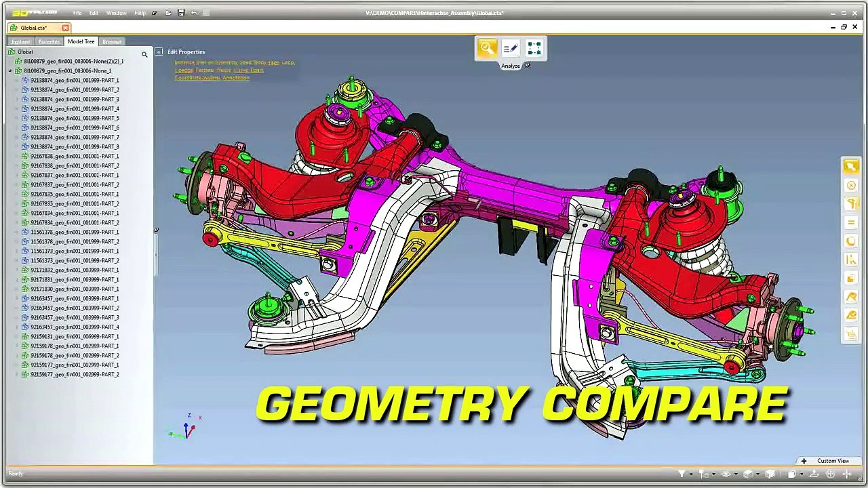868x488 pixels.
Task: Switch to the Favorites tab
Action: pos(49,42)
